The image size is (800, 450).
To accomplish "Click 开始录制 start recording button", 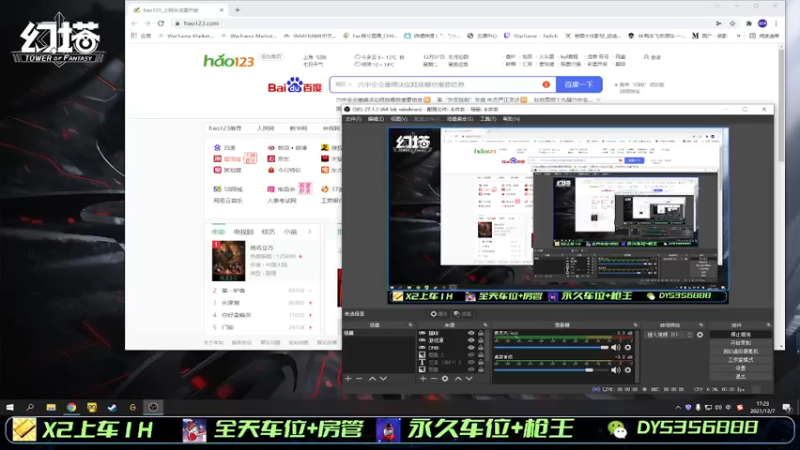I will point(740,343).
